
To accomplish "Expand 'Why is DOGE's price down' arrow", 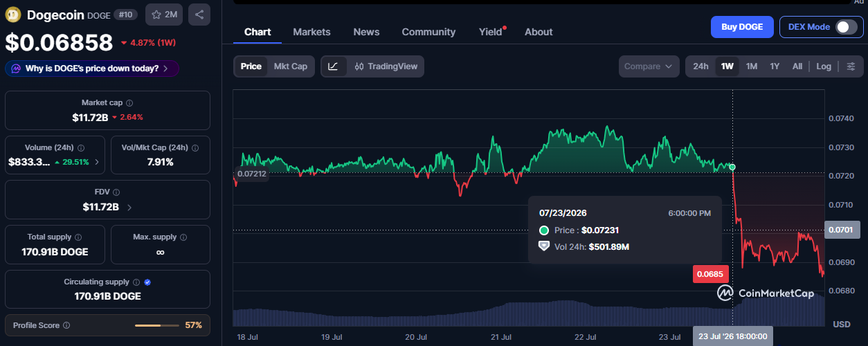I will click(x=167, y=69).
